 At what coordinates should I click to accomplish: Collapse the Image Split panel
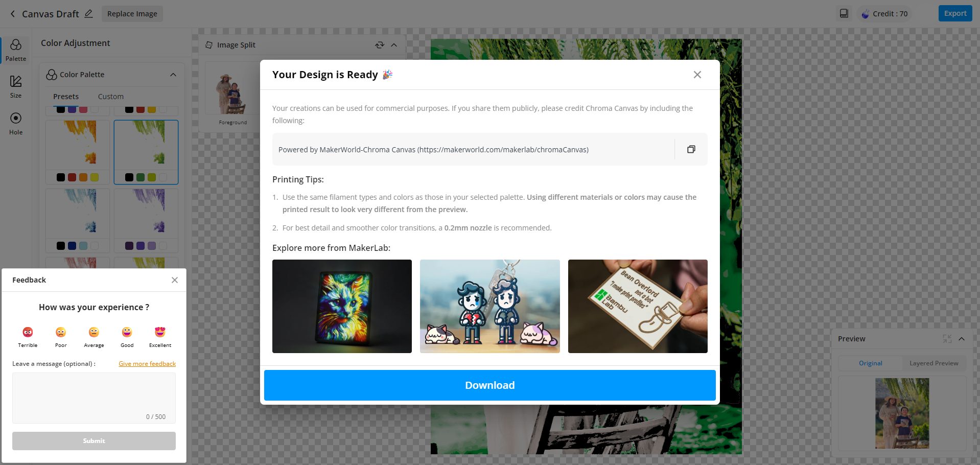pyautogui.click(x=394, y=45)
